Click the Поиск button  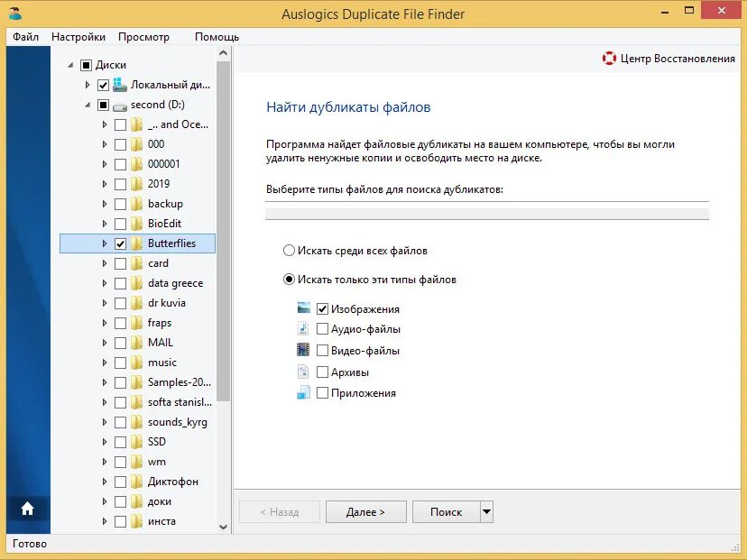[x=447, y=512]
